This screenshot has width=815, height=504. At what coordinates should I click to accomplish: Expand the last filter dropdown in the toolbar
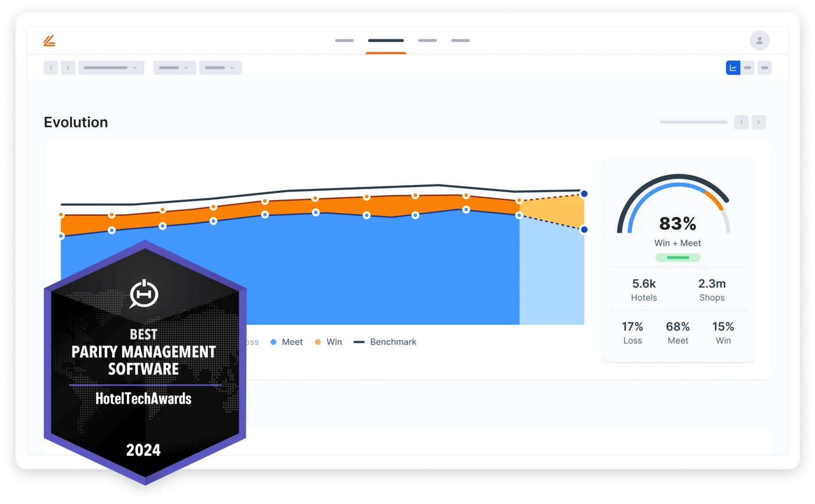click(x=221, y=68)
